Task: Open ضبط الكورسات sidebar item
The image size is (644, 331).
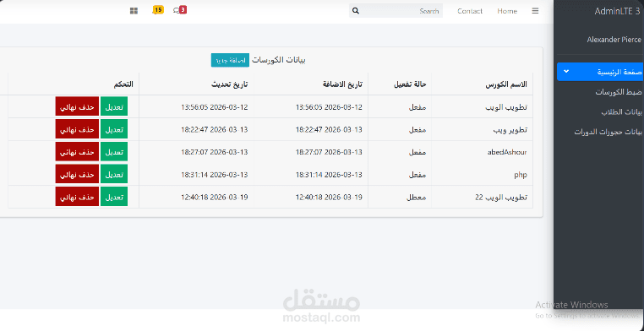Action: (x=618, y=92)
